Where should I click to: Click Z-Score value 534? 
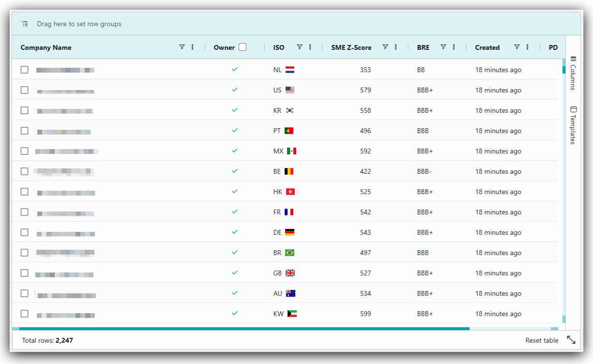pyautogui.click(x=365, y=293)
